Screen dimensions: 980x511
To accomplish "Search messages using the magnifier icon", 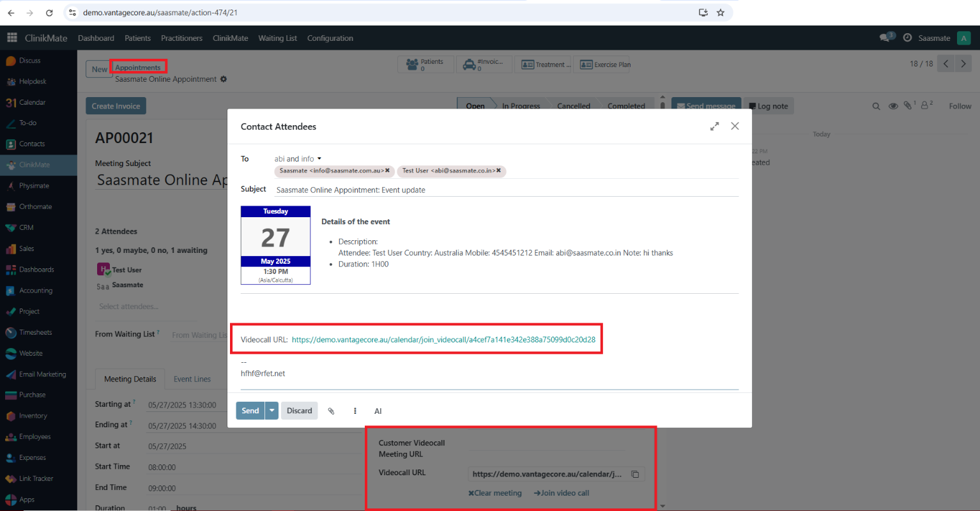I will click(x=876, y=106).
